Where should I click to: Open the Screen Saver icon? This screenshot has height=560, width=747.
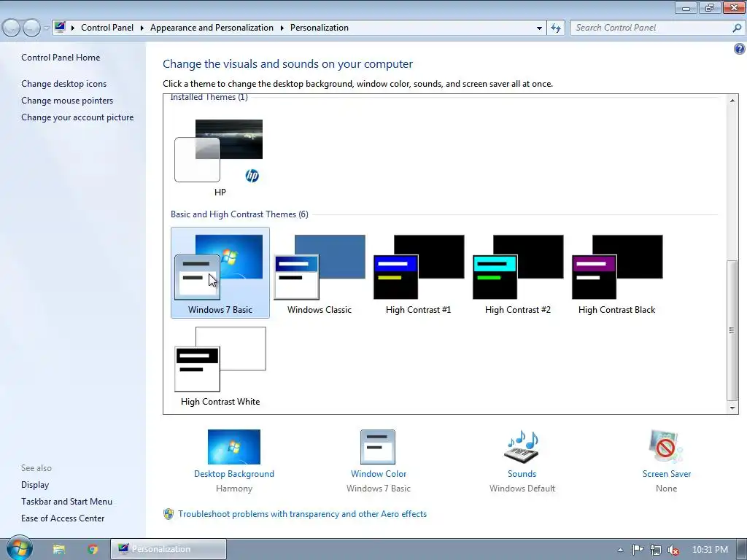click(x=666, y=447)
